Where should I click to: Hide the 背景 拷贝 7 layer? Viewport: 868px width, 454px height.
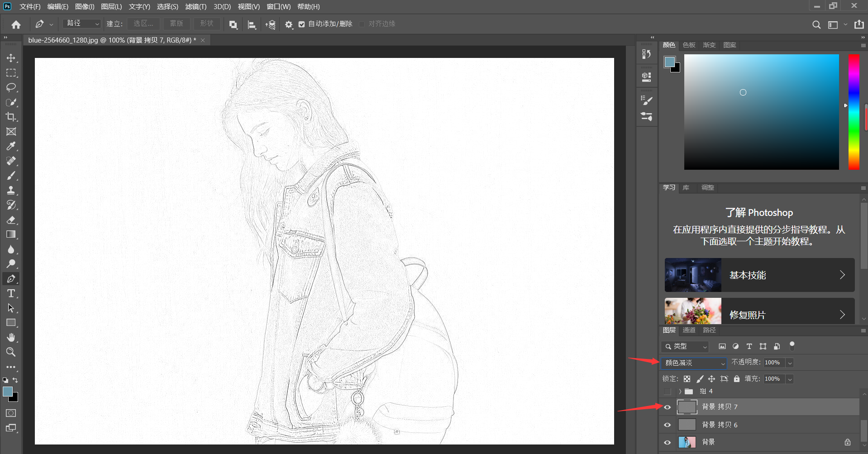[667, 407]
